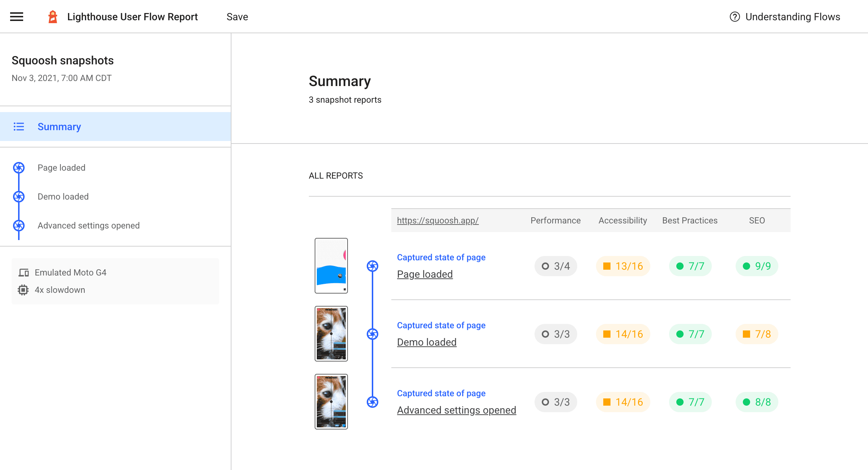The image size is (868, 470).
Task: Click the CPU slowdown chip icon
Action: point(23,289)
